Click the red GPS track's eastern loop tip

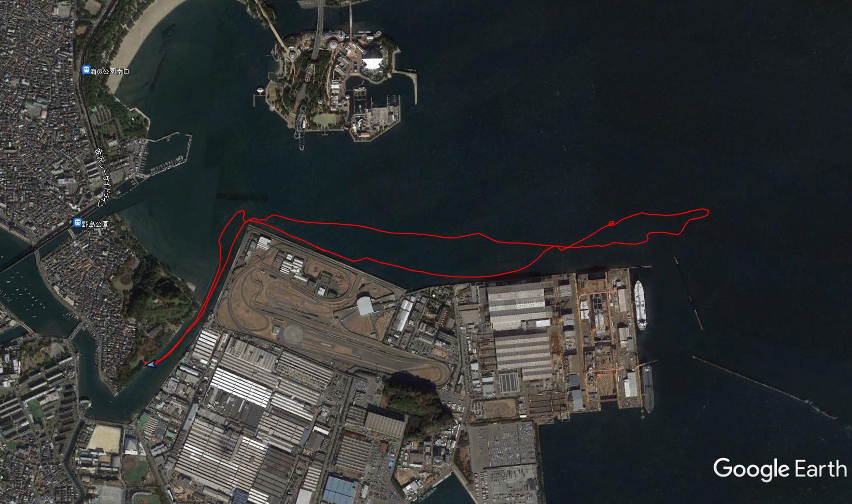coord(705,211)
